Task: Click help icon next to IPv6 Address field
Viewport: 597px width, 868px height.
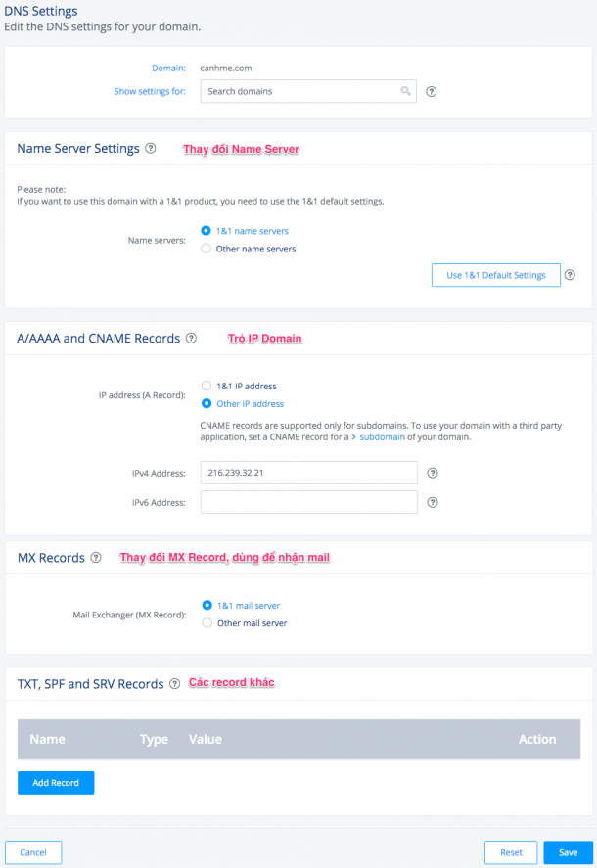Action: click(432, 503)
